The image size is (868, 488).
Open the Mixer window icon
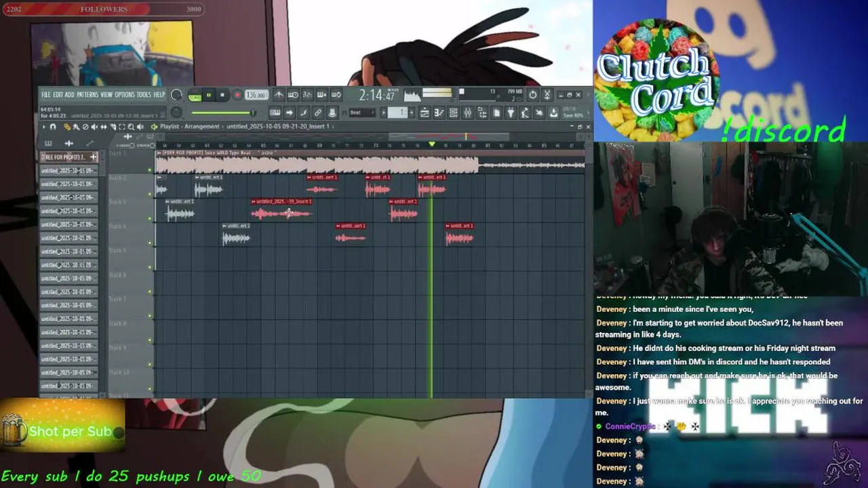click(x=467, y=113)
